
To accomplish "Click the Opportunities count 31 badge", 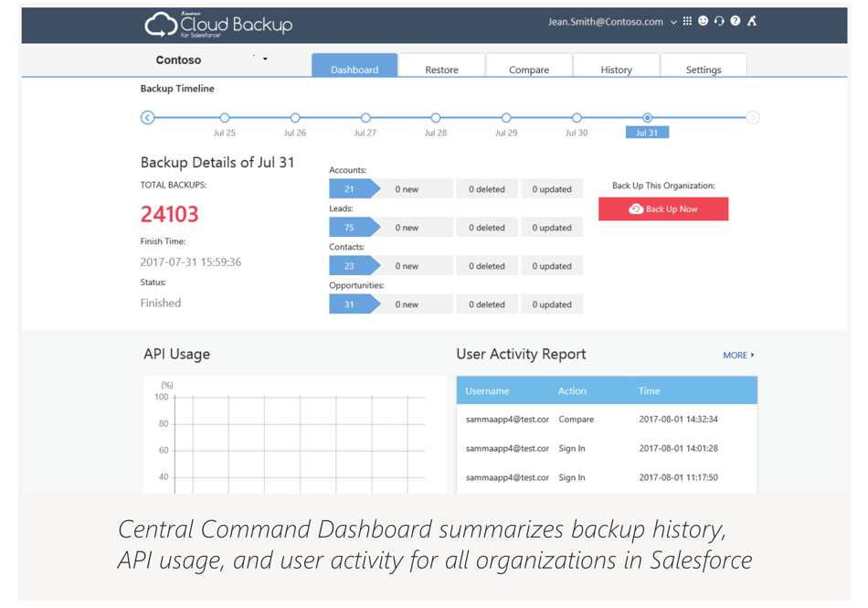I will (x=355, y=304).
